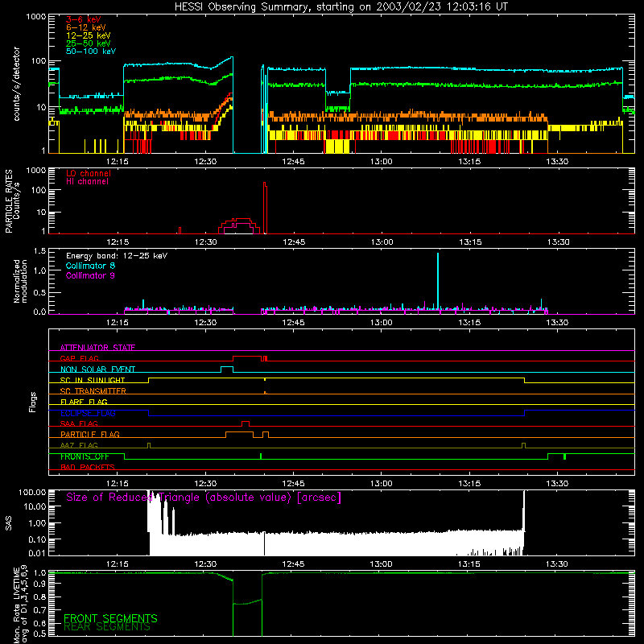
Task: Click the tall cyan Collimator 8 modulation spike
Action: (x=438, y=281)
